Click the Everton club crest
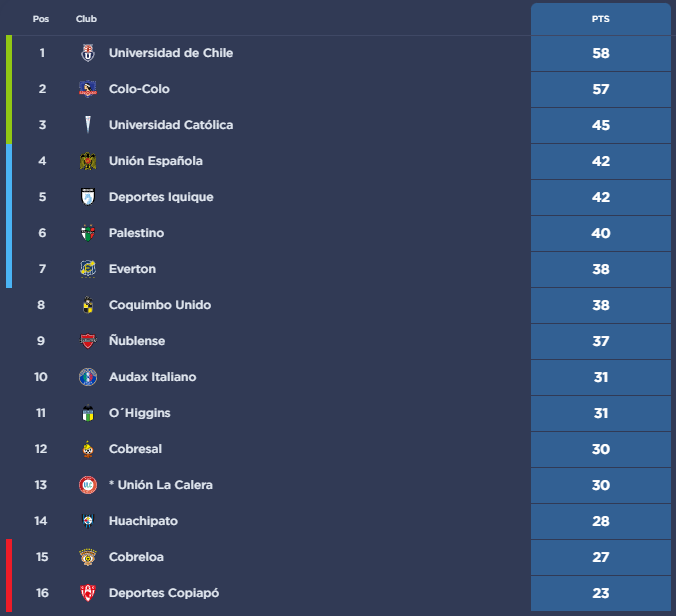 (x=88, y=269)
